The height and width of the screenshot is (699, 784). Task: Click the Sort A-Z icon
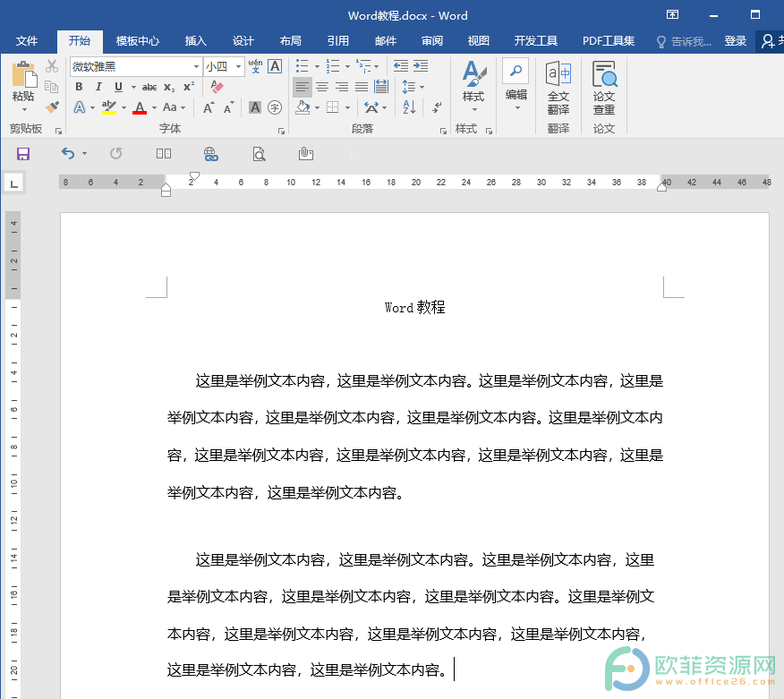(x=409, y=107)
